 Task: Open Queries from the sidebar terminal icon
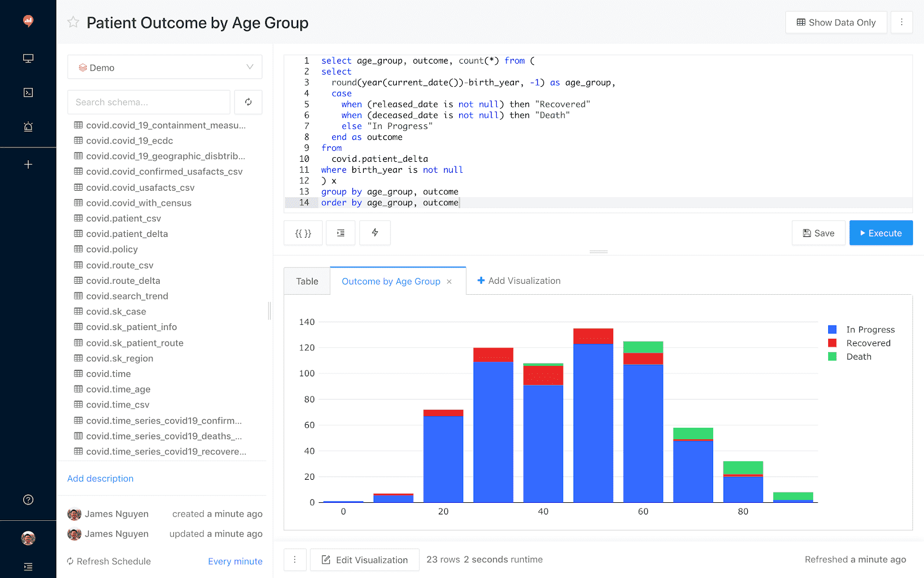click(28, 92)
